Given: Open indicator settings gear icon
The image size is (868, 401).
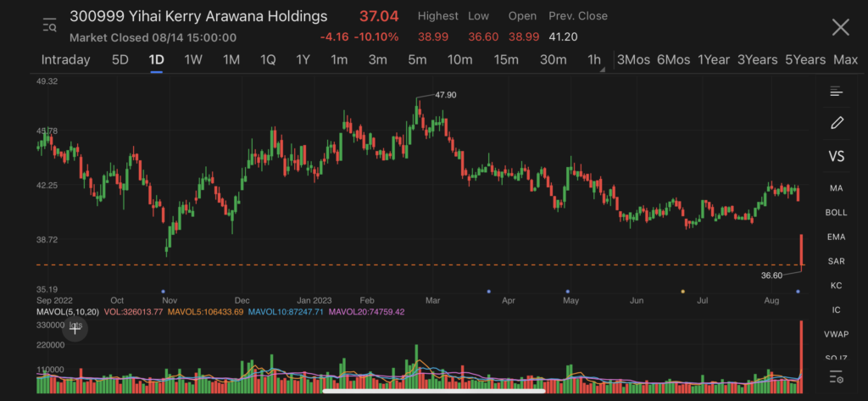Looking at the screenshot, I should coord(837,378).
